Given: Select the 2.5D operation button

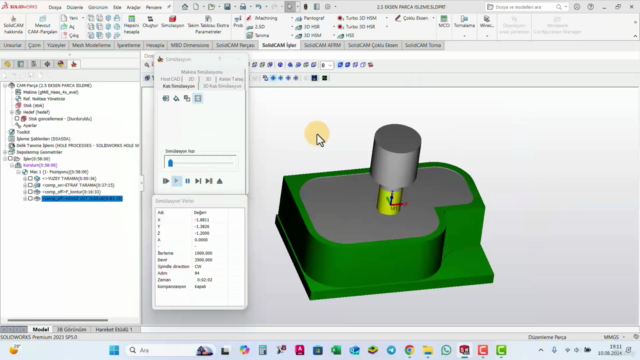Looking at the screenshot, I should coord(256,27).
